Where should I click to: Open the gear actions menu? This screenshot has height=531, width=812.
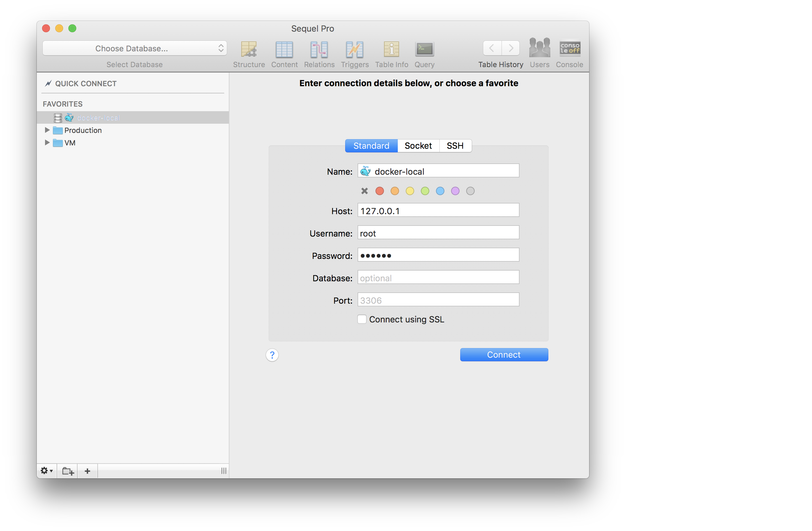pyautogui.click(x=46, y=470)
